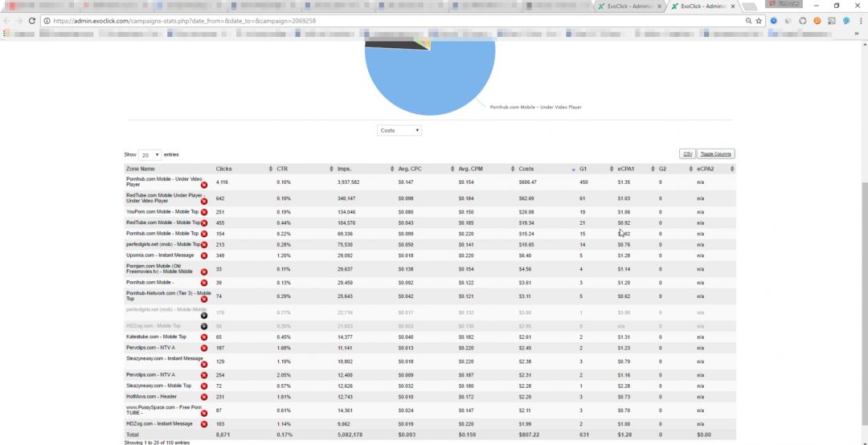Show hidden bookmarks with the overflow chevron

coord(857,34)
